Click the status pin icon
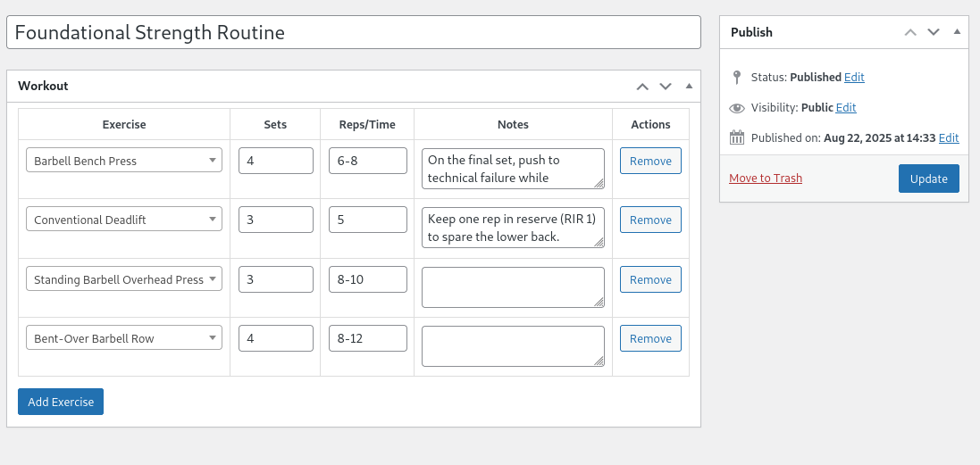The image size is (980, 465). [737, 78]
